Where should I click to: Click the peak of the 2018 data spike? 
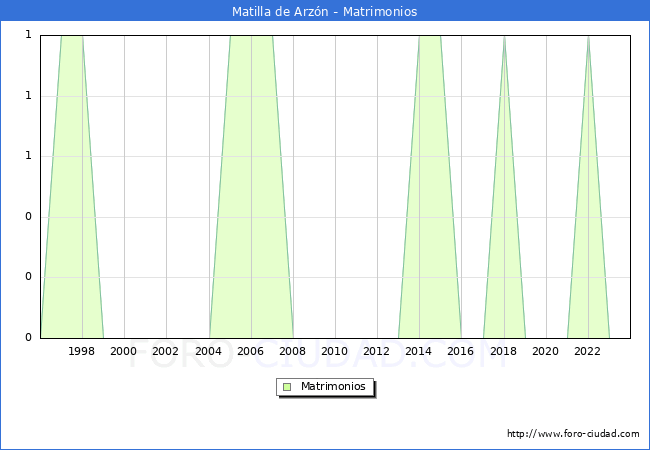[x=504, y=37]
